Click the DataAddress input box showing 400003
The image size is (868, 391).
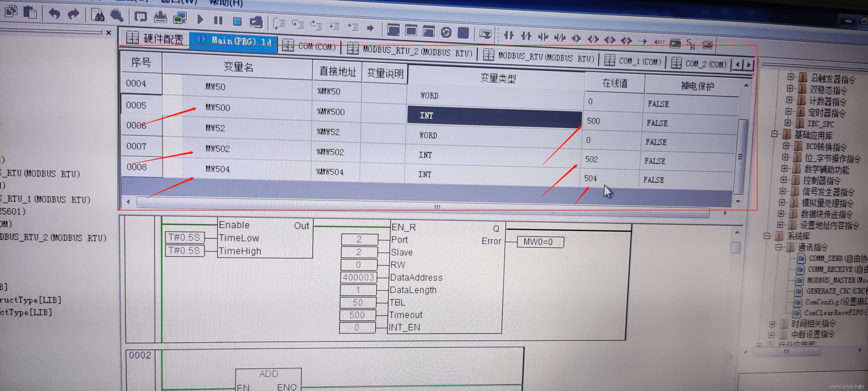358,277
